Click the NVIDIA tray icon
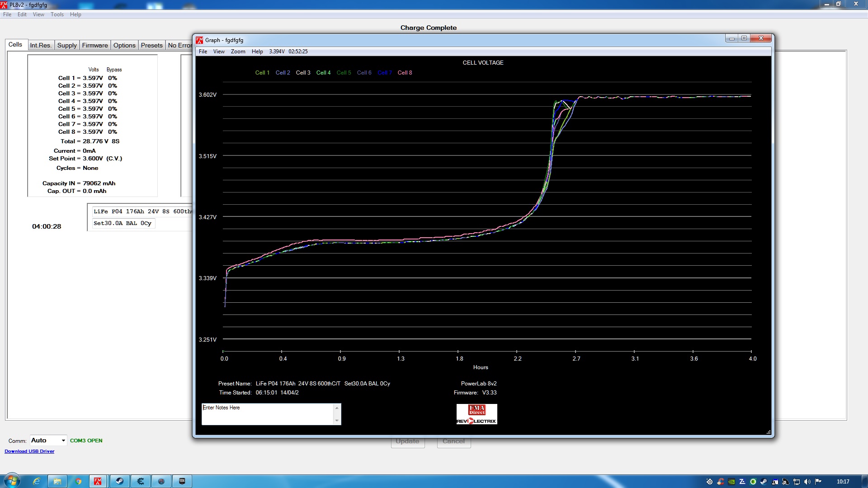The image size is (868, 488). click(731, 482)
